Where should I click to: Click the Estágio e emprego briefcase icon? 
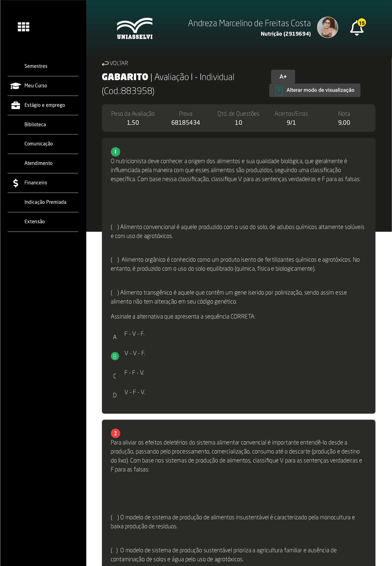pyautogui.click(x=15, y=105)
